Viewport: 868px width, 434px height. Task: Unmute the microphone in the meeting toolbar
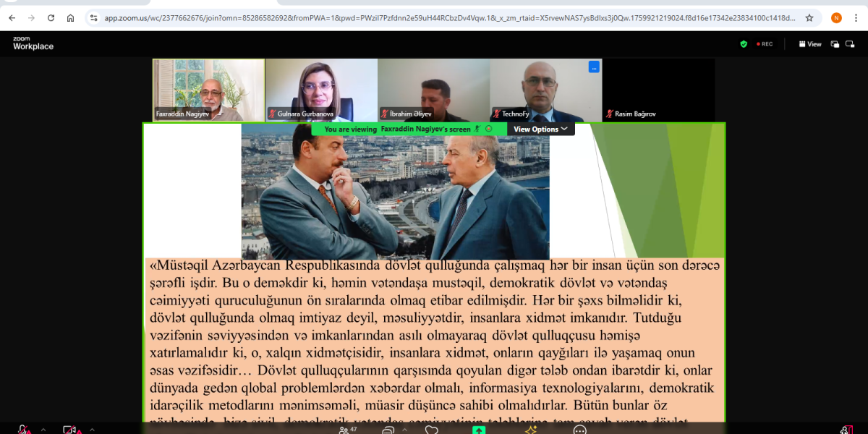[24, 430]
